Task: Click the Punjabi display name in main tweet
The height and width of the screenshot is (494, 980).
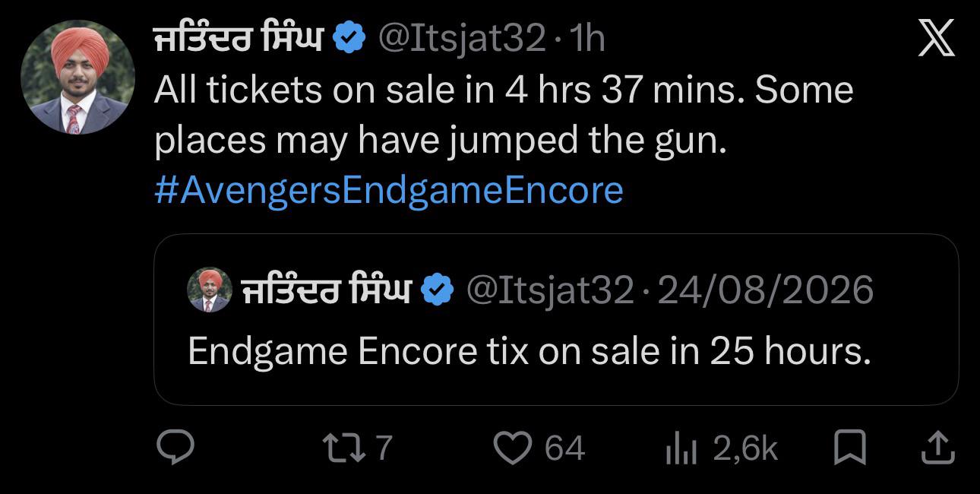Action: 239,38
